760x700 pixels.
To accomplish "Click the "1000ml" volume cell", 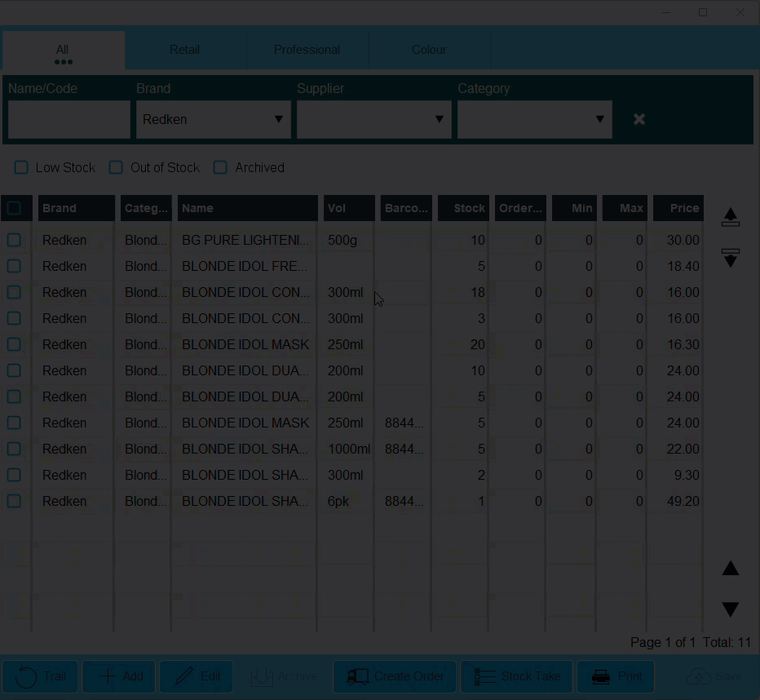I will point(349,449).
